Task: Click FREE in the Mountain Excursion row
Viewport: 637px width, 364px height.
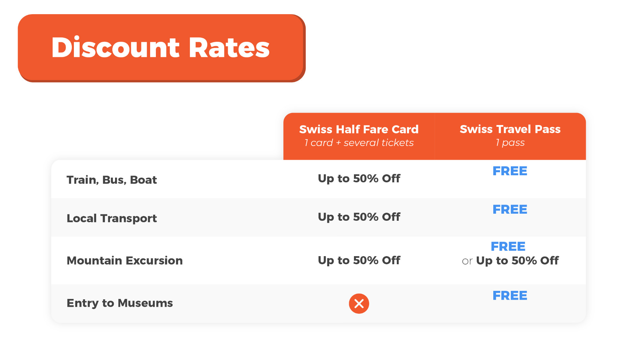Action: [508, 247]
